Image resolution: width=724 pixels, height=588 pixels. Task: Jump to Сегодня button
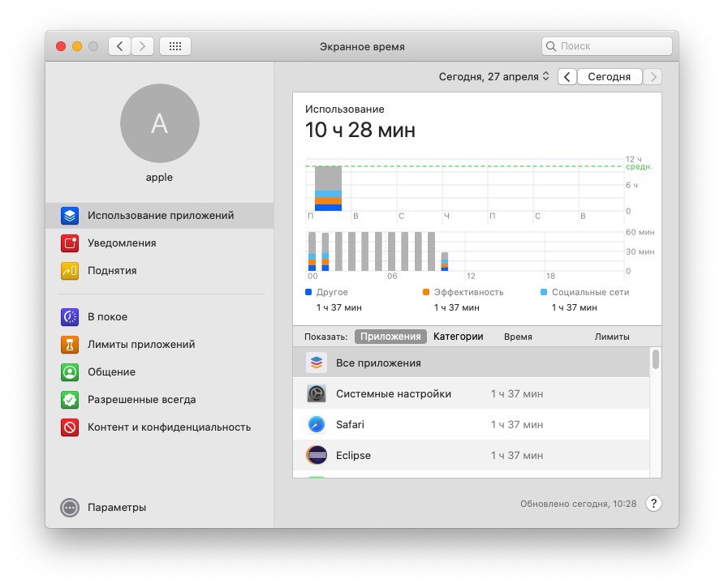click(610, 76)
